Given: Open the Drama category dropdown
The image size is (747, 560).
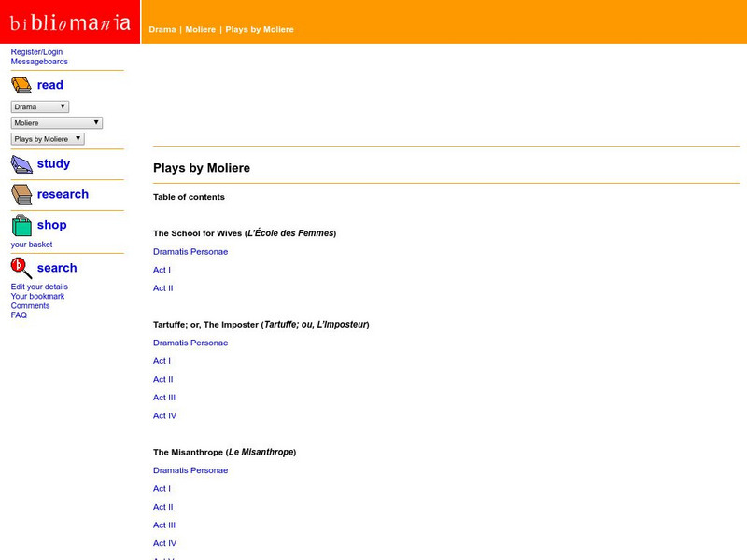Looking at the screenshot, I should point(40,106).
